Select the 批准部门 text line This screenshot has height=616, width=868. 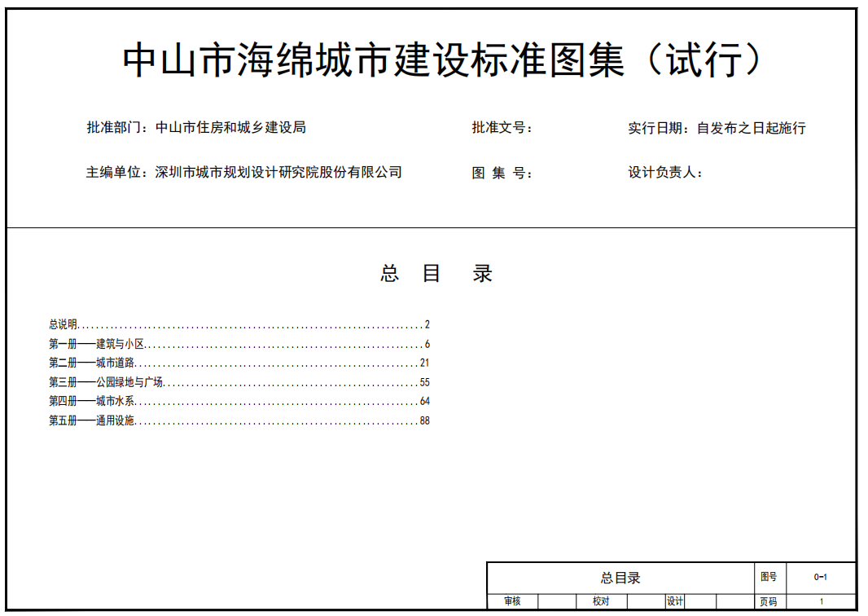point(195,128)
